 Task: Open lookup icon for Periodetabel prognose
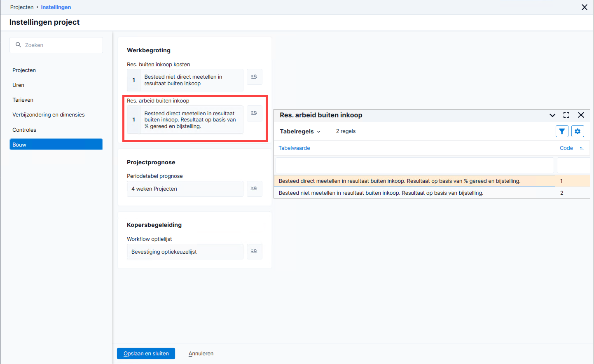254,189
